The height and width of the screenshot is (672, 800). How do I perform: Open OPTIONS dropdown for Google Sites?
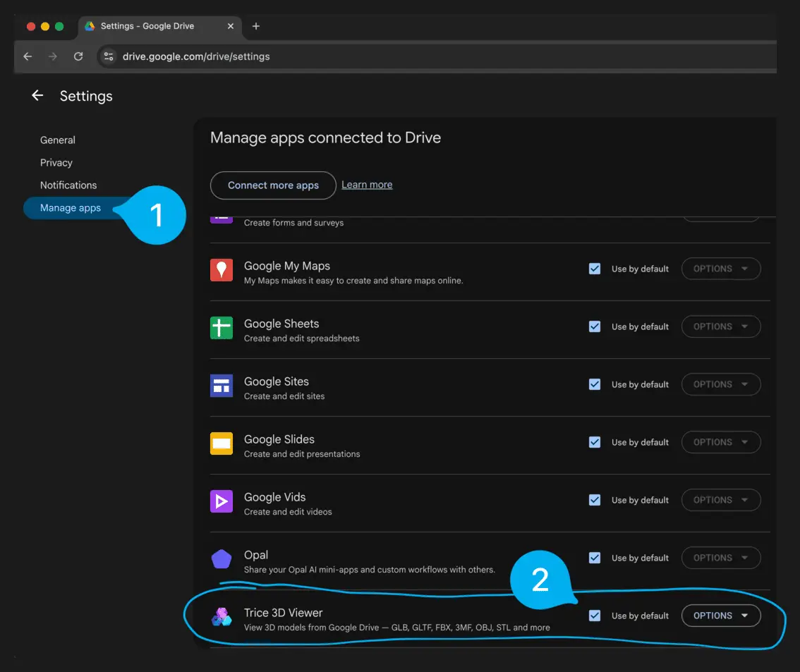[x=721, y=384]
